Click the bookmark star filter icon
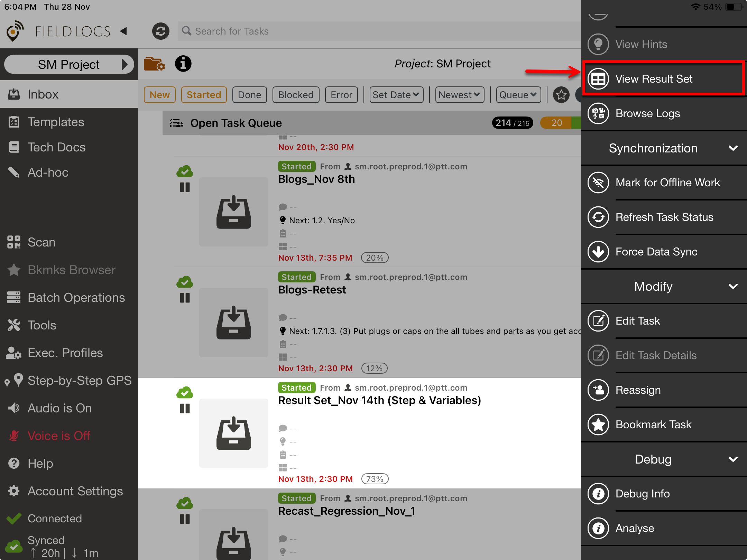The height and width of the screenshot is (560, 747). (x=561, y=95)
